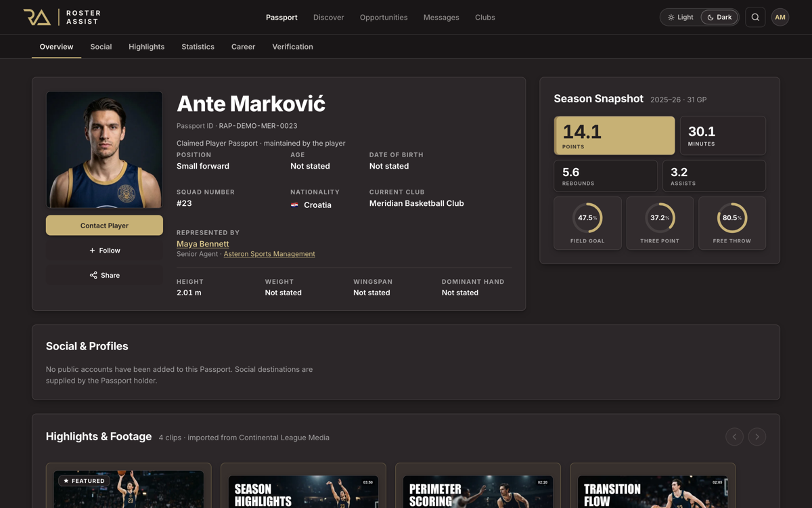This screenshot has width=812, height=508.
Task: Open Maya Bennett agent link
Action: point(202,244)
